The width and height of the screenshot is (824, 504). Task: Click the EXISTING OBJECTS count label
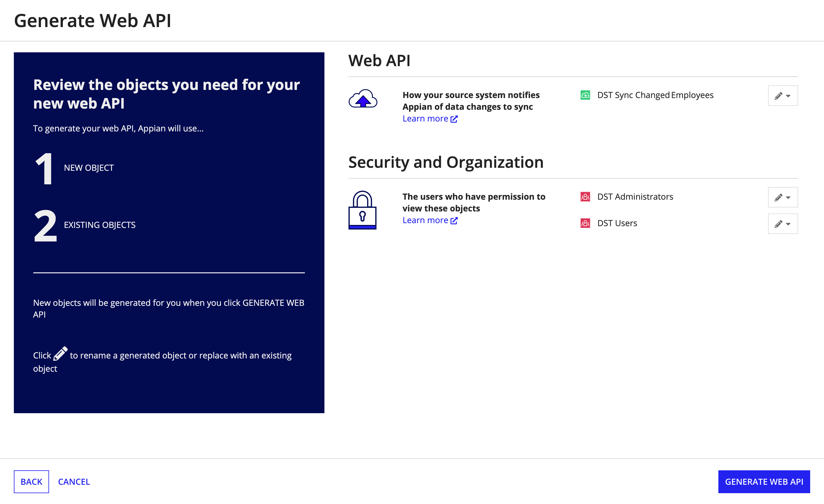(100, 225)
